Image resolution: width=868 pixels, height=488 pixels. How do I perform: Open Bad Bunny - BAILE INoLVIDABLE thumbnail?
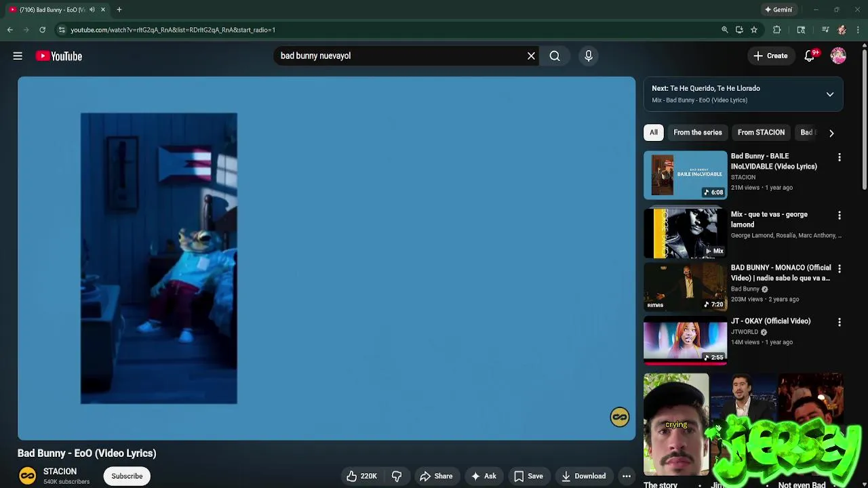point(685,175)
